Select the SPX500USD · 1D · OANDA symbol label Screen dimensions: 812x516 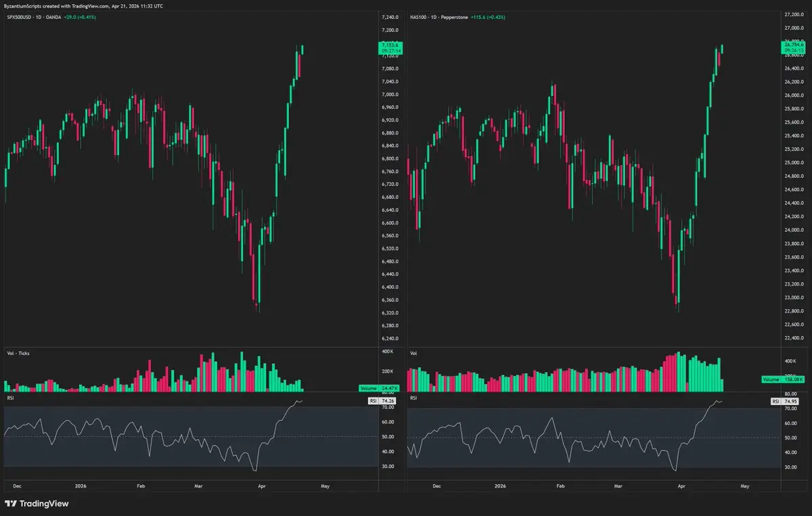pyautogui.click(x=33, y=17)
